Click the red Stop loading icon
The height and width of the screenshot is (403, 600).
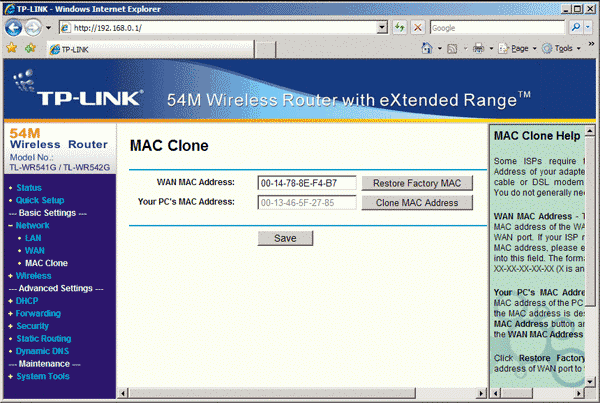418,28
